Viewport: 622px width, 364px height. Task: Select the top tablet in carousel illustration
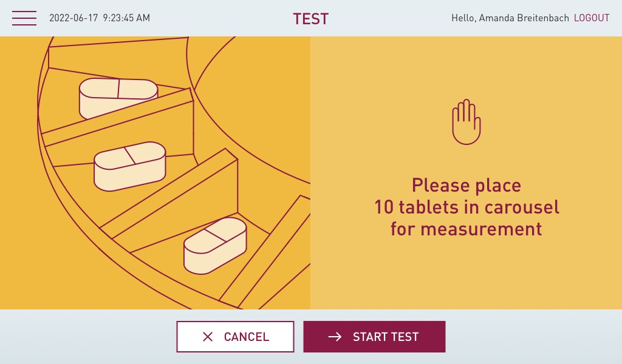(x=118, y=97)
